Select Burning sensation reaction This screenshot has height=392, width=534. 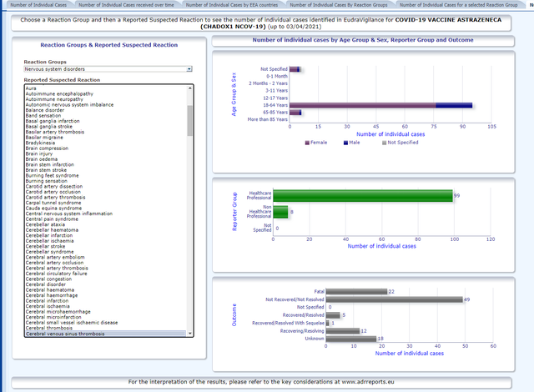pyautogui.click(x=47, y=181)
